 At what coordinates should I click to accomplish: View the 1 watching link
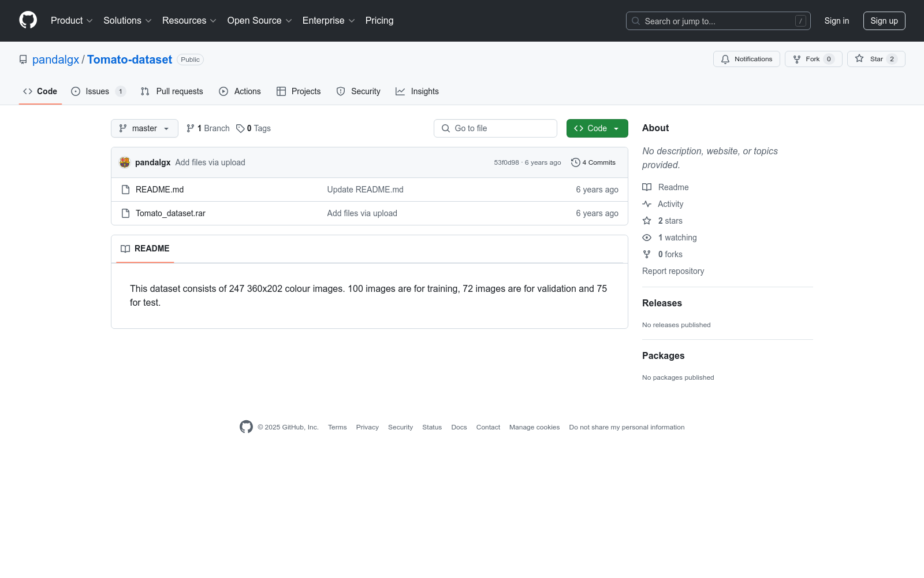669,238
